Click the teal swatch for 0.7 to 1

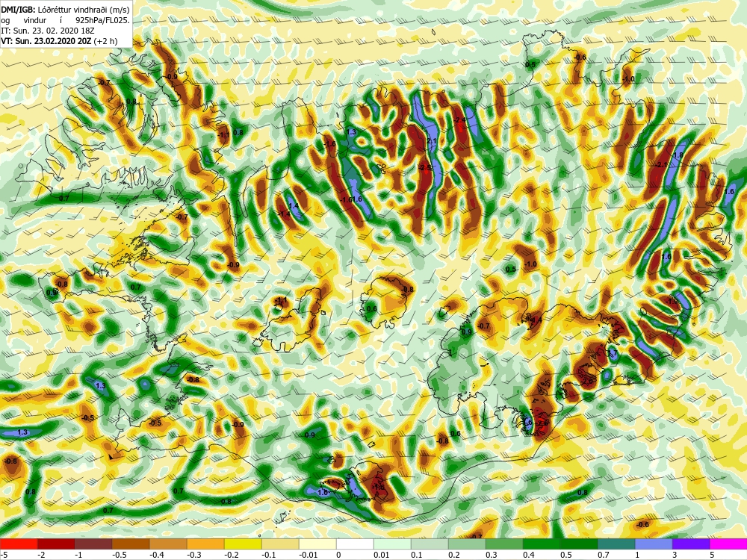point(616,544)
